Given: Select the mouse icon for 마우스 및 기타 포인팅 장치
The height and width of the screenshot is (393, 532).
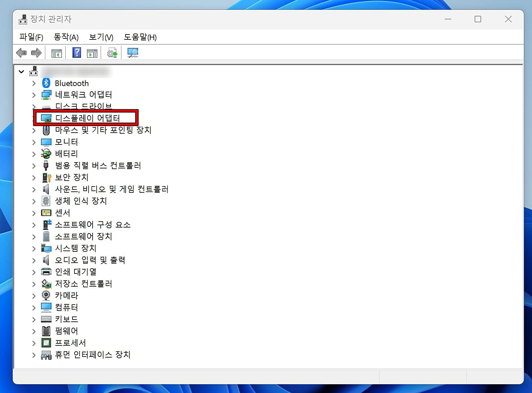Looking at the screenshot, I should [46, 130].
